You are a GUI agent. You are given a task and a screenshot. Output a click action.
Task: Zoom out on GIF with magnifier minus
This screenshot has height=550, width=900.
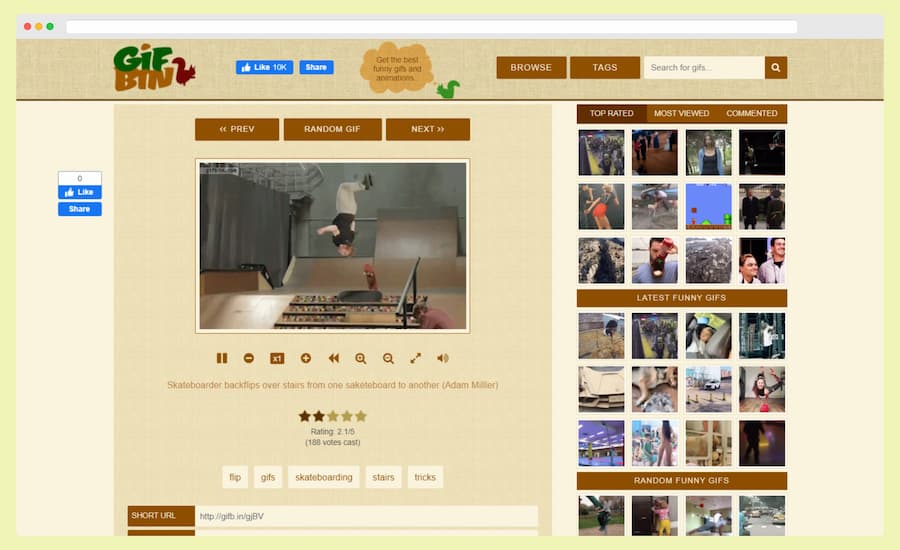click(x=388, y=359)
